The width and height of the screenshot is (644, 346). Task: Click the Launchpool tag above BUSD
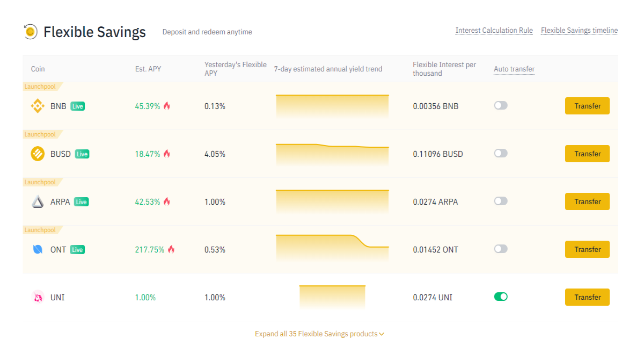(x=41, y=134)
